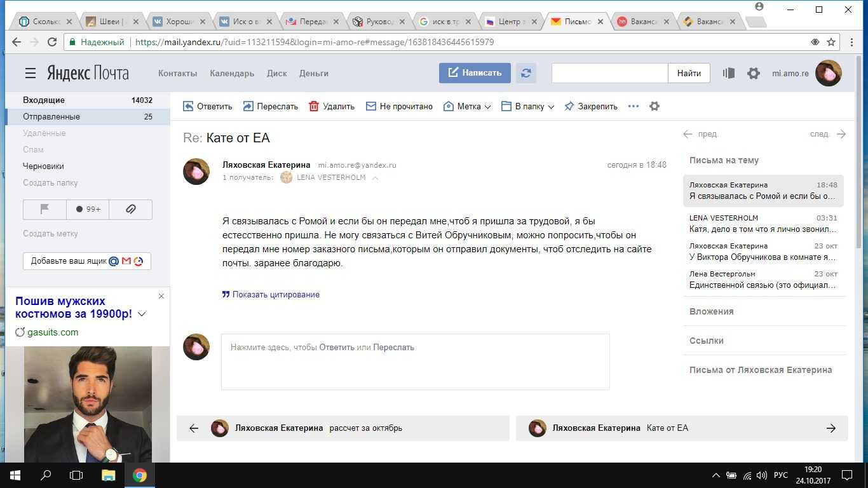Delete this email using the trash icon
The width and height of the screenshot is (868, 488).
314,107
